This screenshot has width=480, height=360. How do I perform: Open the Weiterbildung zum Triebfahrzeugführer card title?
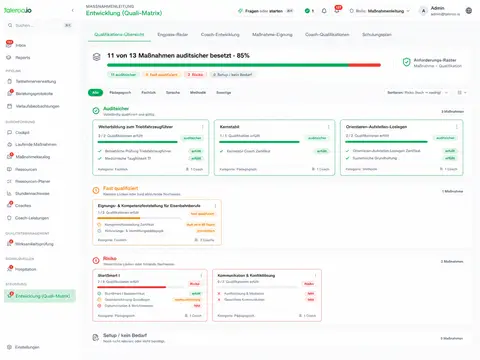[135, 127]
